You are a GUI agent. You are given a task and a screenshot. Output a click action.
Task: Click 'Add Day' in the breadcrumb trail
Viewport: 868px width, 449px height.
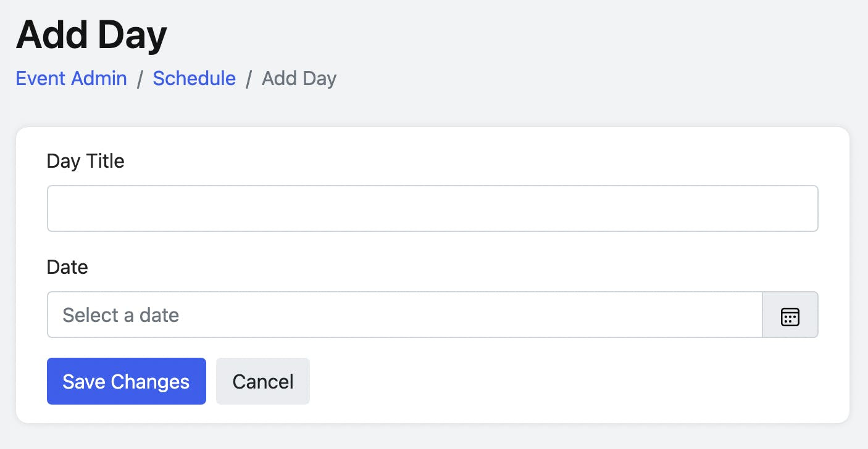click(x=299, y=78)
